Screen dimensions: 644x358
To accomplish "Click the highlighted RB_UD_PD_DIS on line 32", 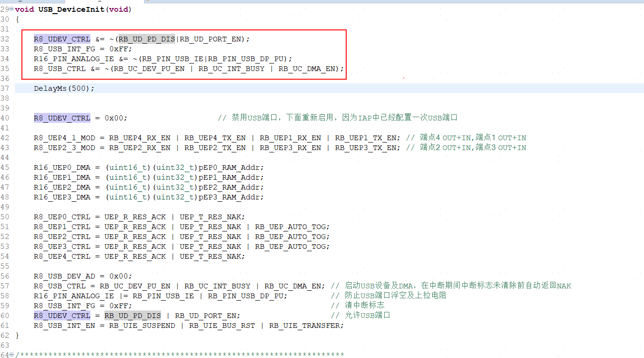I will [146, 39].
